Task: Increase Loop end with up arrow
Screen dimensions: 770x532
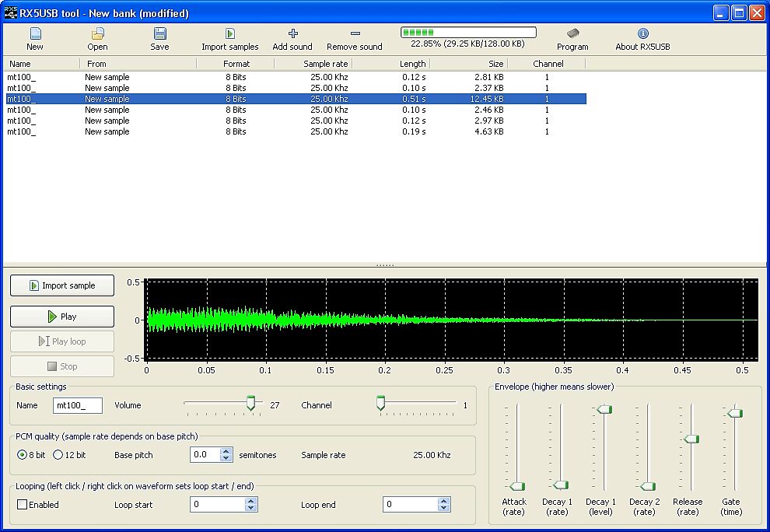Action: click(444, 501)
